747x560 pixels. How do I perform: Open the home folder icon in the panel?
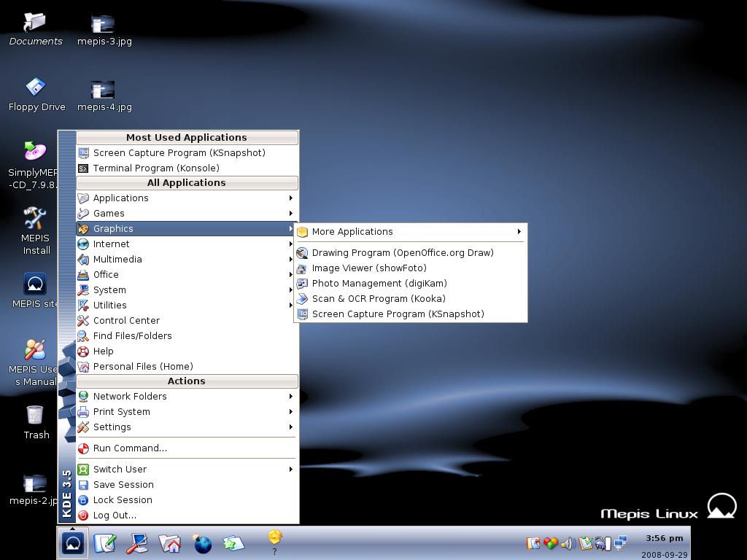click(169, 543)
